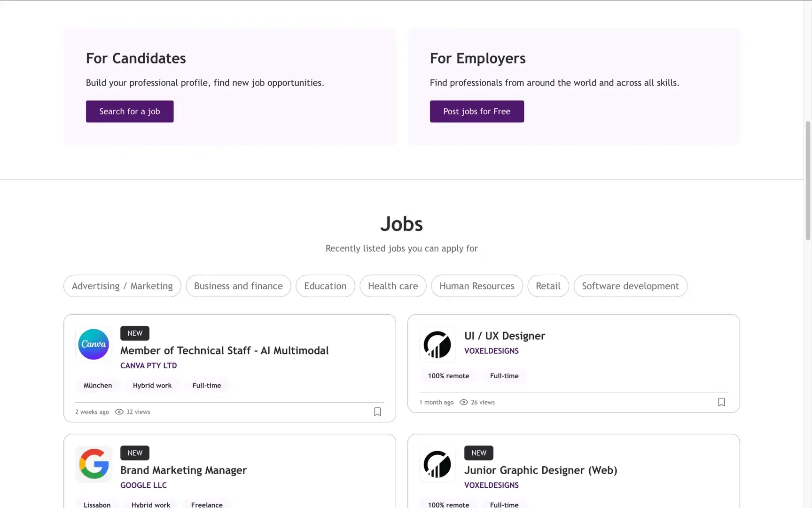Click the page vertical scrollbar

(808, 181)
